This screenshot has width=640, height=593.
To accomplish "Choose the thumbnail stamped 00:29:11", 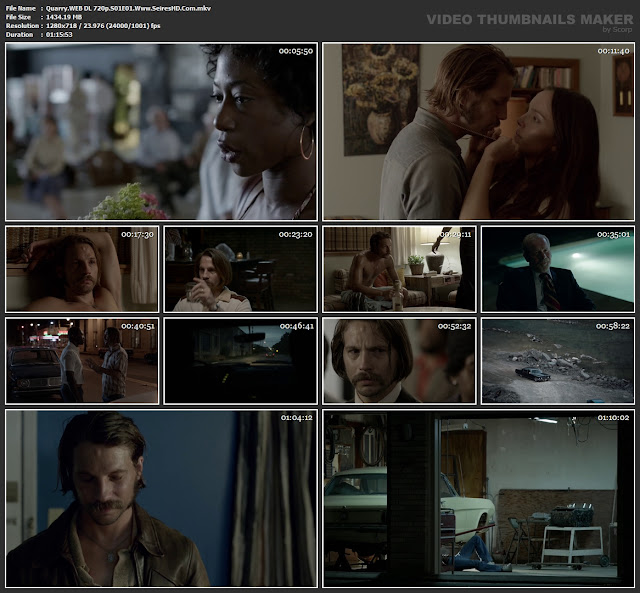I will tap(399, 269).
